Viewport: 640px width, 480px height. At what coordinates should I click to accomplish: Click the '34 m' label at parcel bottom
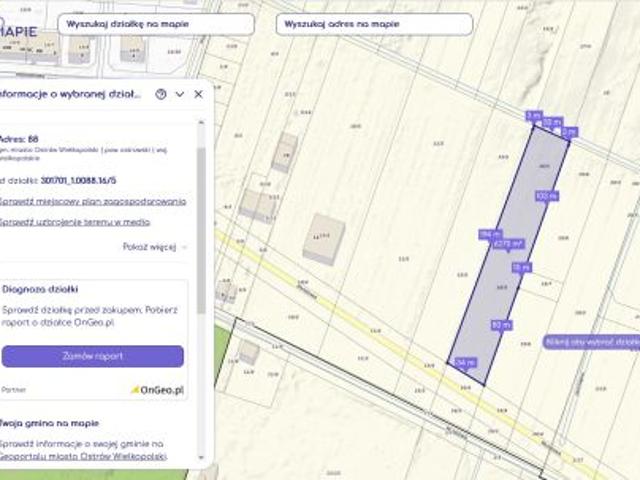(x=465, y=362)
